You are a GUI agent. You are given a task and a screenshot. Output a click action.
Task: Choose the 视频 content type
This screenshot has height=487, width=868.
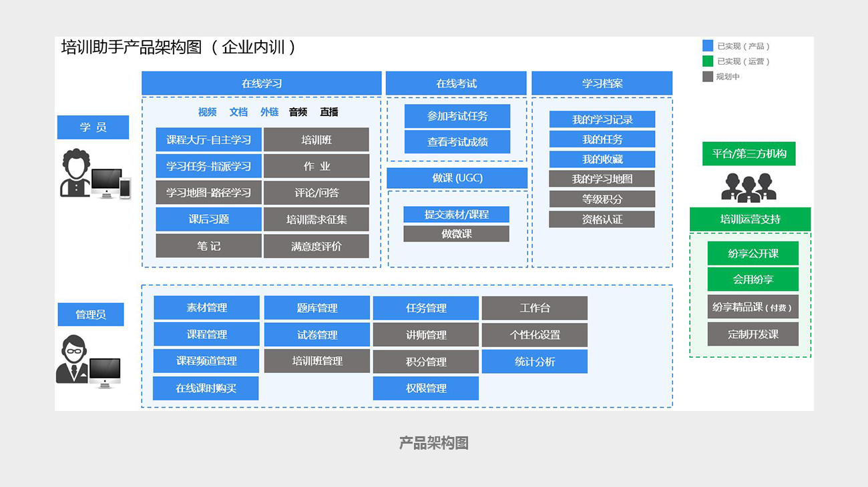208,112
